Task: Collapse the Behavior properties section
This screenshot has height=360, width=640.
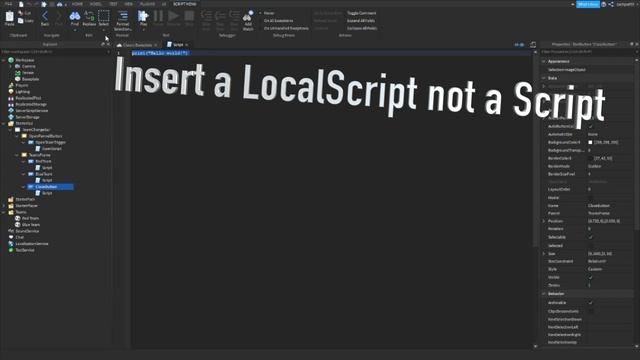Action: click(x=544, y=294)
